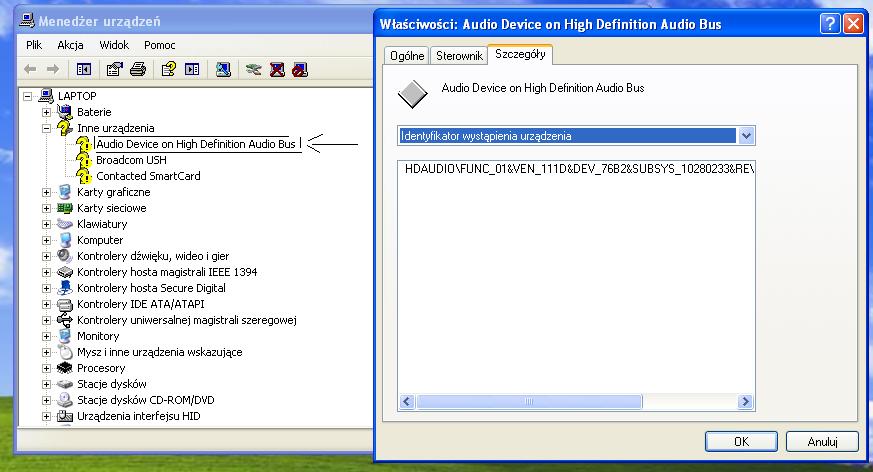Click the Print toolbar icon
Image resolution: width=873 pixels, height=472 pixels.
pos(138,69)
